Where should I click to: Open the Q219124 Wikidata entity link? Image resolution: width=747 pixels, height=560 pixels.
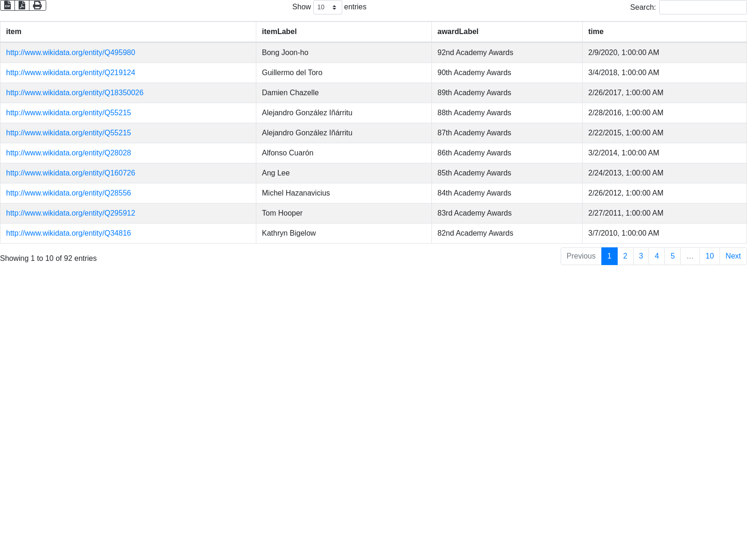[x=70, y=73]
